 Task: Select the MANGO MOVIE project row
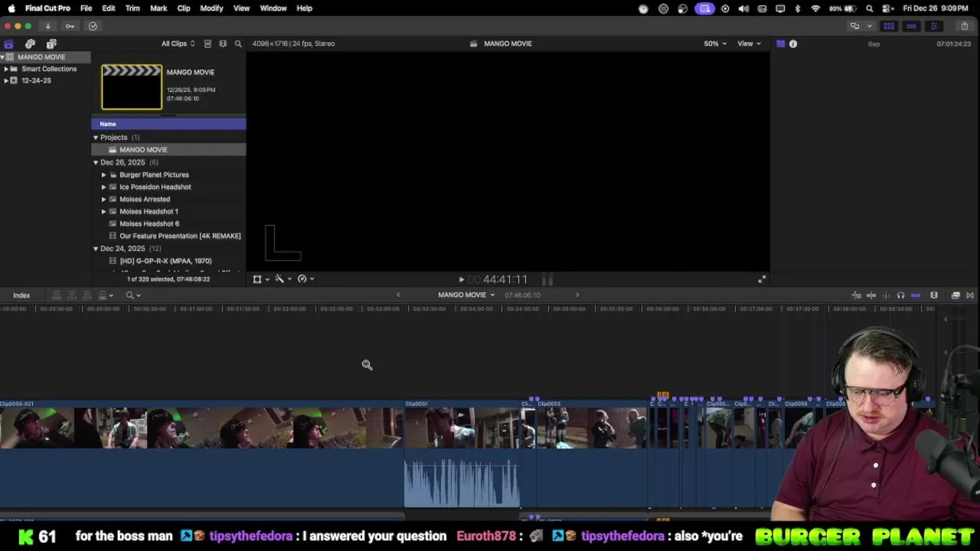click(x=168, y=150)
